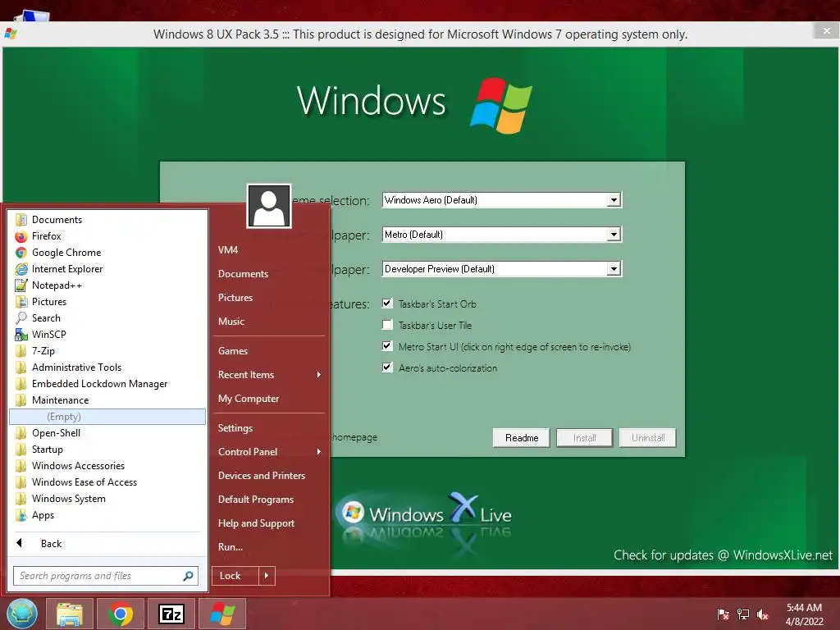Expand the Recent Items submenu arrow
Viewport: 840px width, 630px height.
319,374
